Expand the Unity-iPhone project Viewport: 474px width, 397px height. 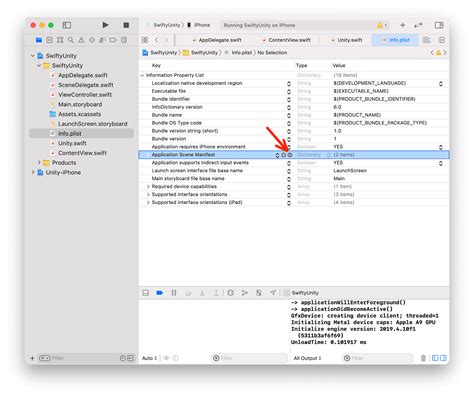pyautogui.click(x=33, y=172)
